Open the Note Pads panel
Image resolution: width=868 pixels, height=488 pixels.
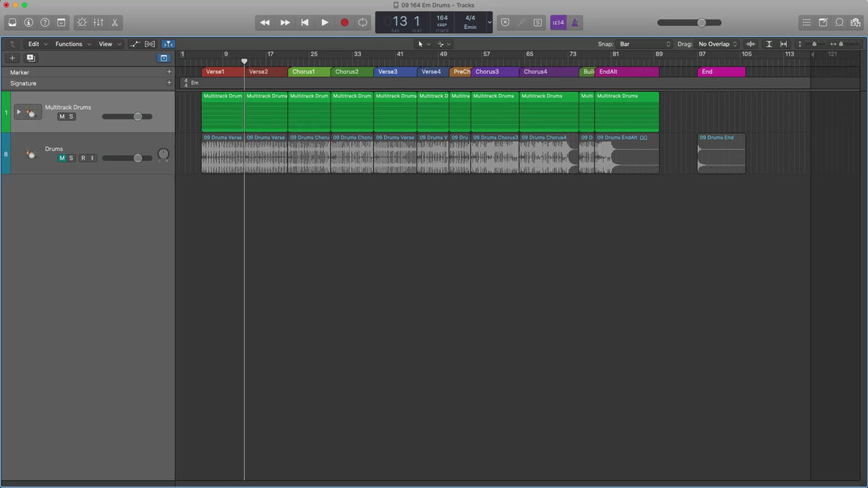point(823,22)
